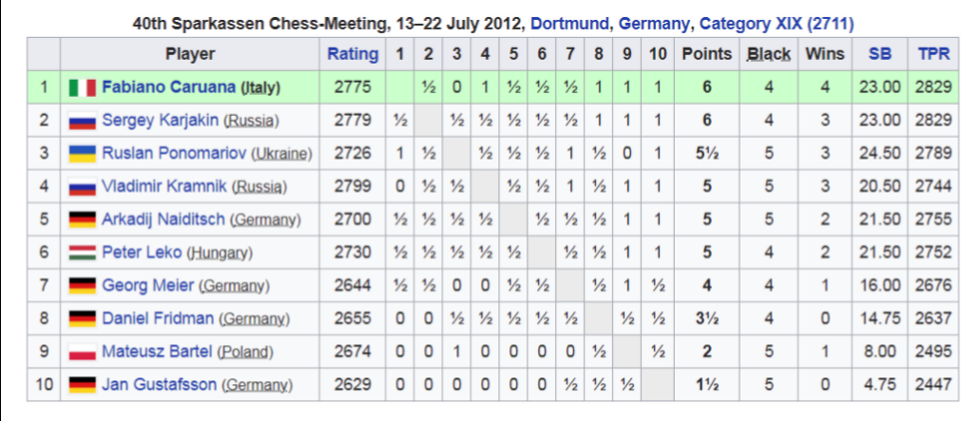Click the (Ukraine) country abbreviation text
This screenshot has height=421, width=980.
point(282,154)
